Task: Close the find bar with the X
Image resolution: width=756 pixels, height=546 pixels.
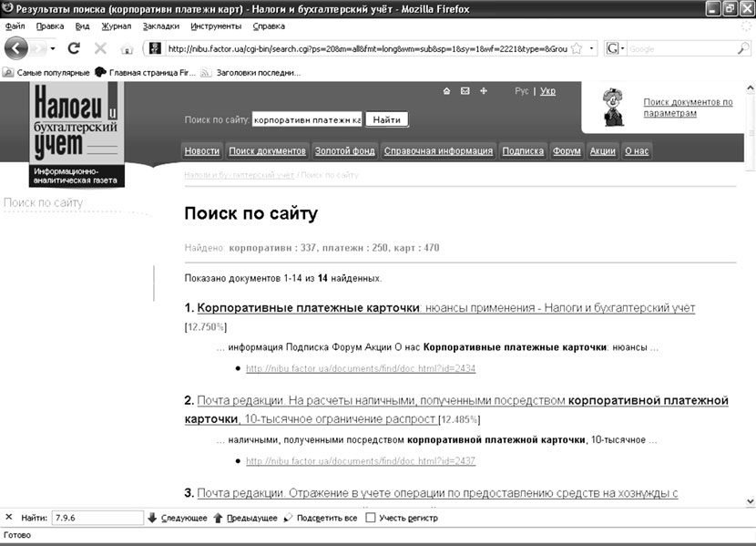Action: coord(9,518)
